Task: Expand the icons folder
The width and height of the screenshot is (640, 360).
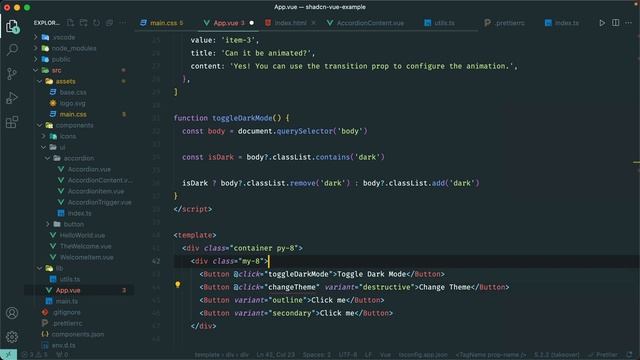Action: pyautogui.click(x=68, y=136)
